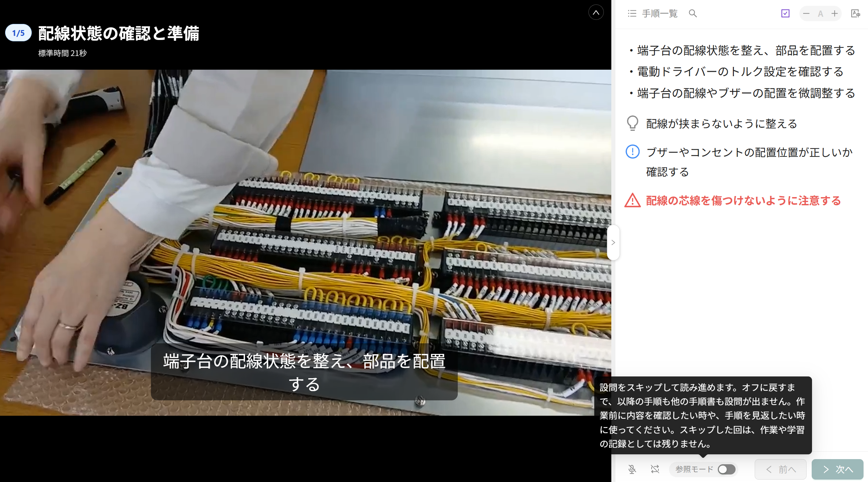Click the blue exclamation checkpoint icon
This screenshot has width=868, height=482.
point(632,151)
